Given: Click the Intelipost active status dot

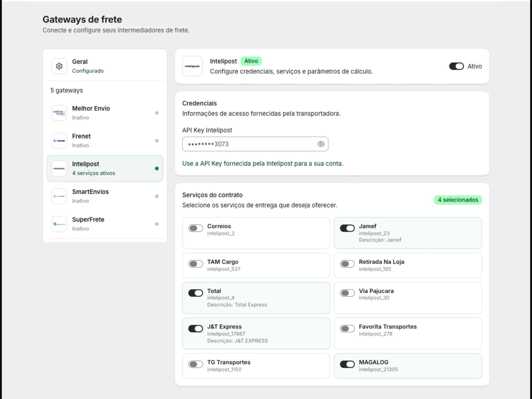Looking at the screenshot, I should point(157,168).
